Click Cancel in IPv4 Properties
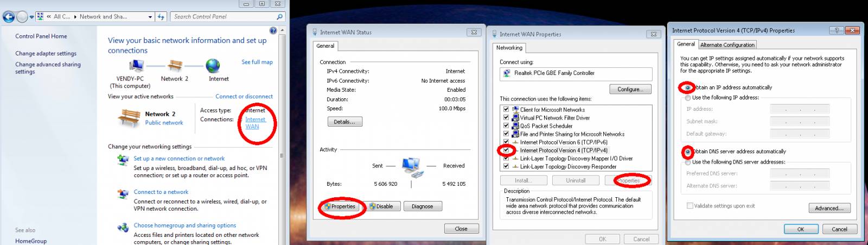 pyautogui.click(x=839, y=229)
